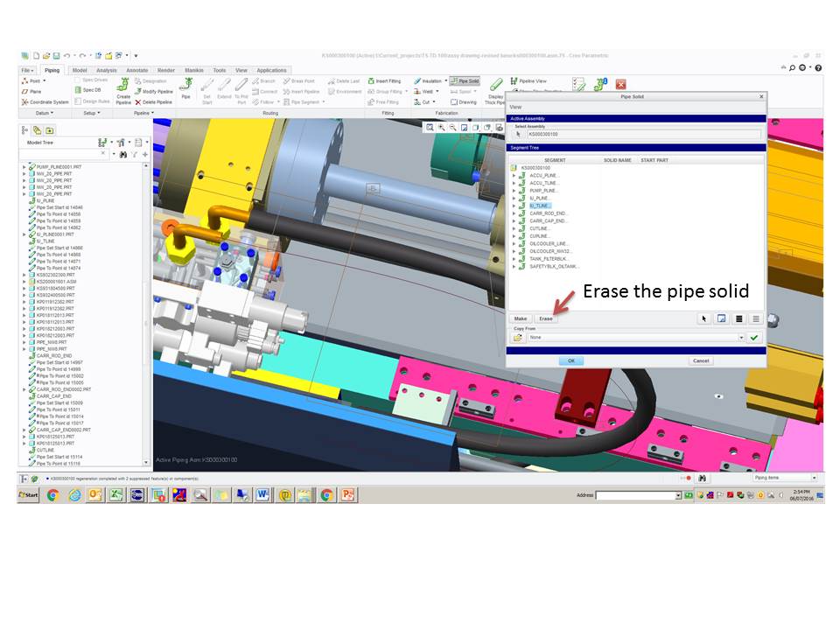Expand the SAFETYBLK_OILTANK segment node
Screen dimensions: 840x630
514,266
